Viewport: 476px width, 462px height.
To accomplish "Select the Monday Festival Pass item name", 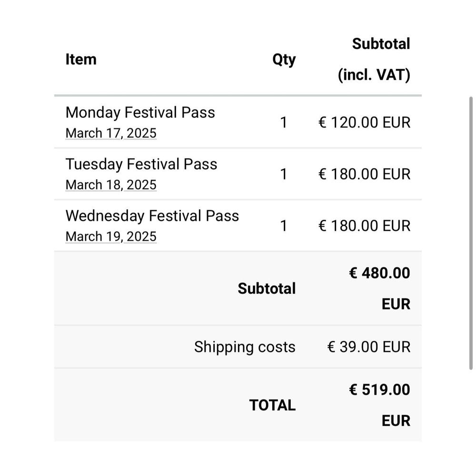I will (140, 112).
